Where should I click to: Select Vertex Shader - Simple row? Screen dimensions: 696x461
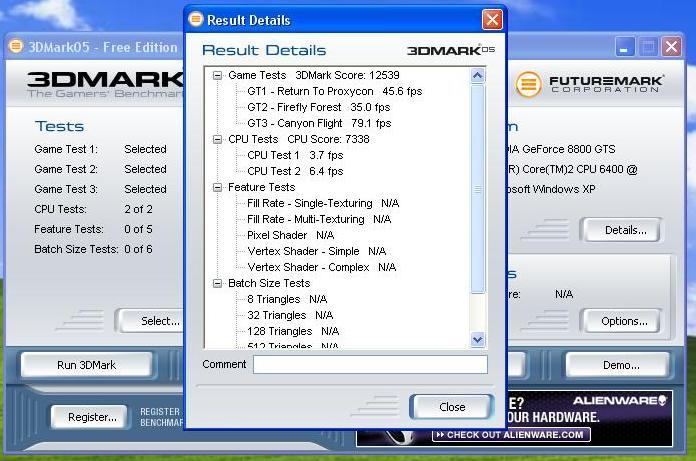[317, 251]
